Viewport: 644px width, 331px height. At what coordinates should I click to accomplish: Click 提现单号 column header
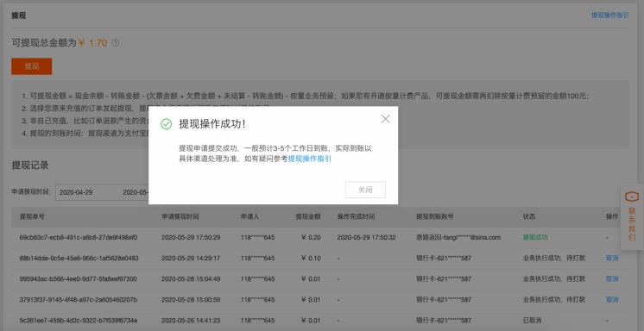(32, 216)
